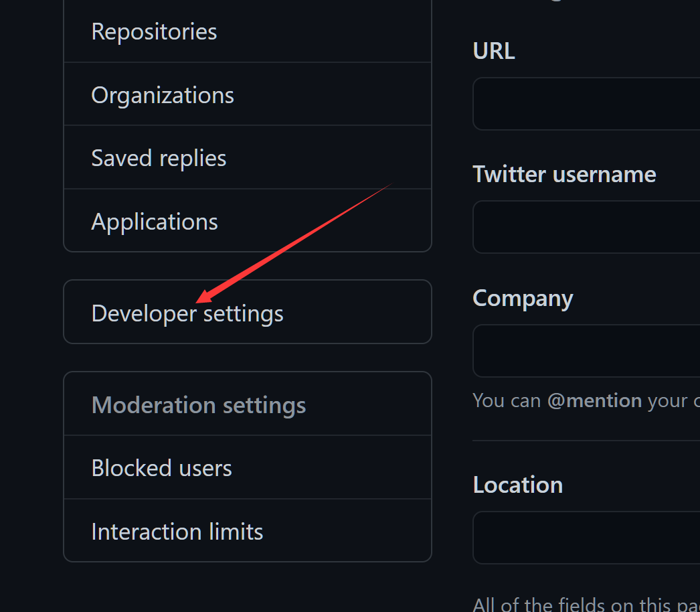Viewport: 700px width, 612px height.
Task: Click the URL field label
Action: (x=494, y=51)
